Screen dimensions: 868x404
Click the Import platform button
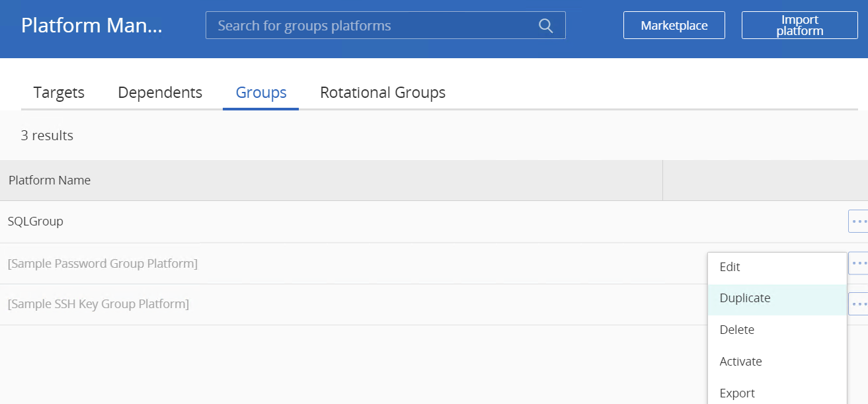[x=800, y=25]
